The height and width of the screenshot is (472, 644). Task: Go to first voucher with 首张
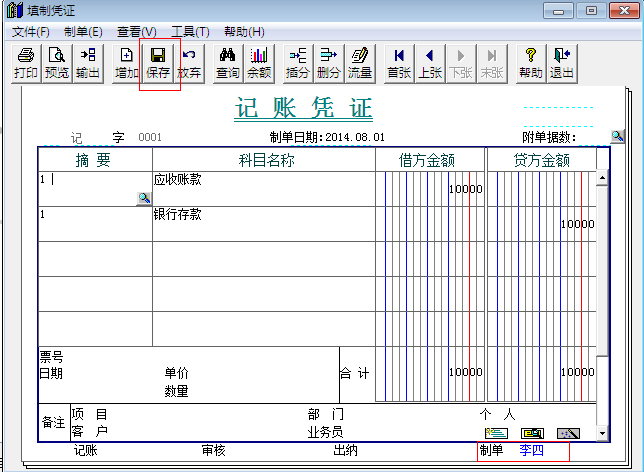click(x=399, y=63)
